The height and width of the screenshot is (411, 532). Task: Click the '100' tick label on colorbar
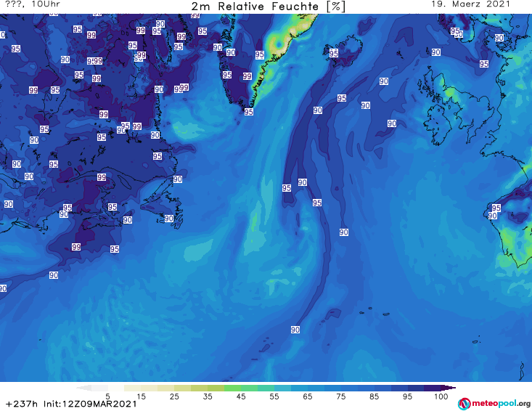click(441, 396)
